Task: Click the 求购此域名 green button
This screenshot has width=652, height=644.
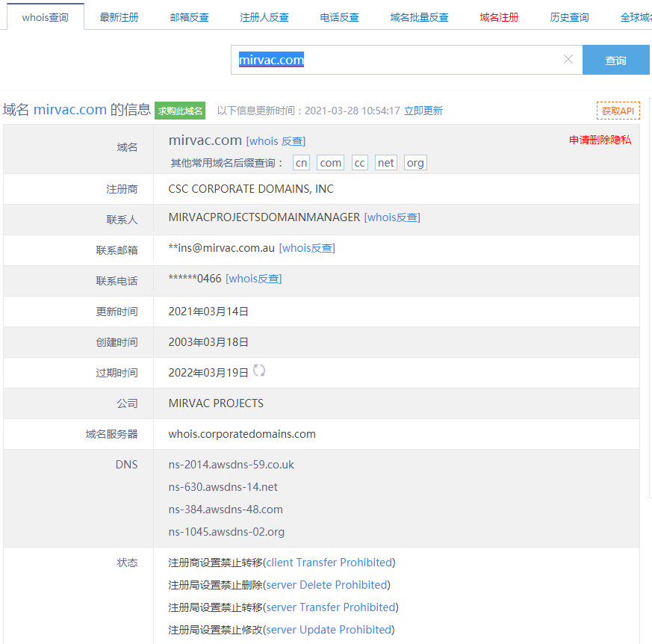Action: pos(180,111)
